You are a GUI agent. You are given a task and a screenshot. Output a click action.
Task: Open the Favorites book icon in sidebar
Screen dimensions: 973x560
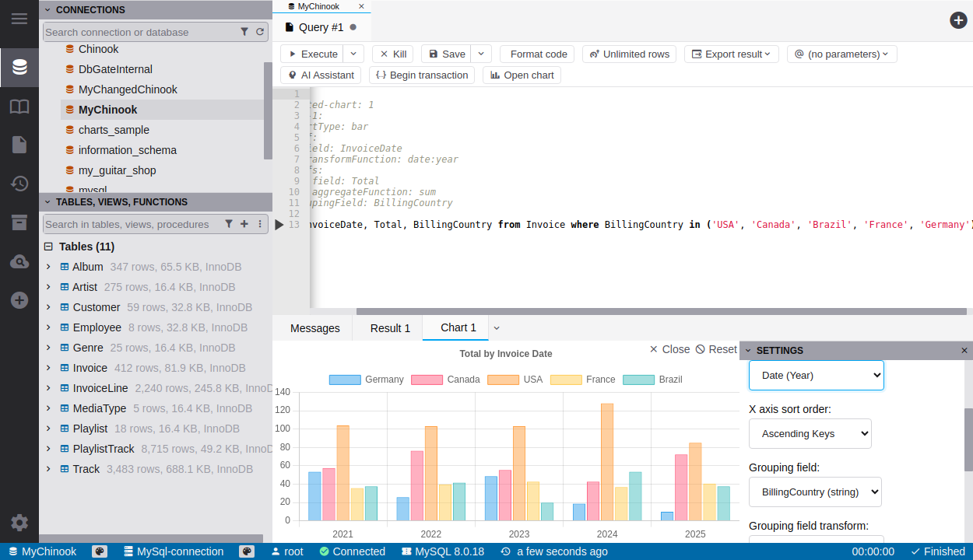tap(19, 107)
